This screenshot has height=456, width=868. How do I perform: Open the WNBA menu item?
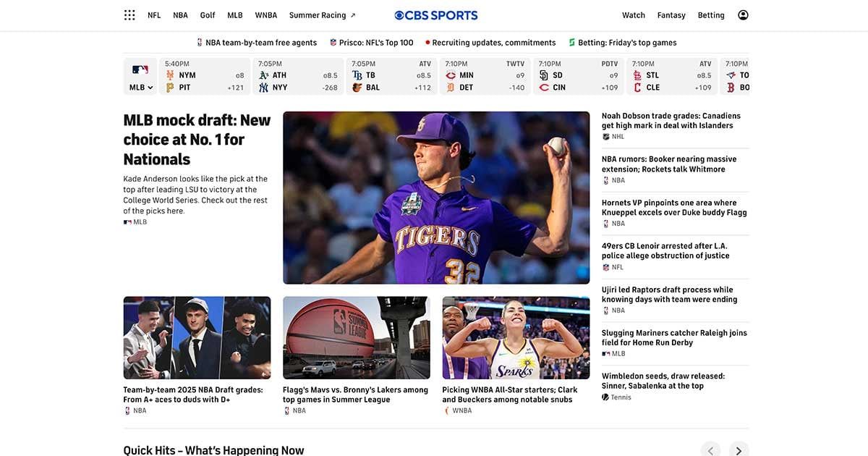click(x=266, y=15)
